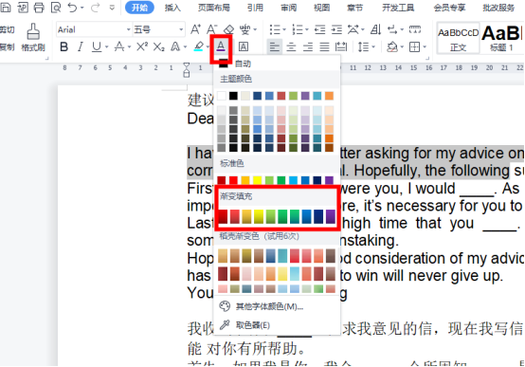Apply the 标题 1 heading style

502,38
